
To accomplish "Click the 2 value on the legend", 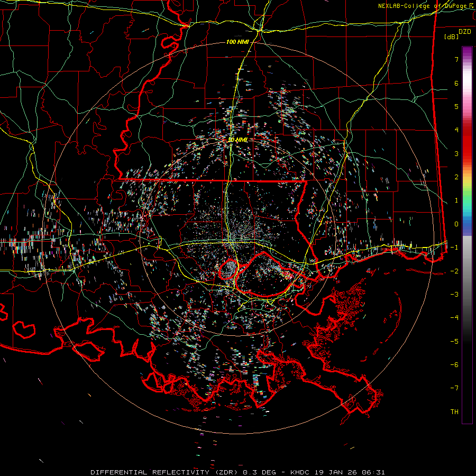I will 456,177.
